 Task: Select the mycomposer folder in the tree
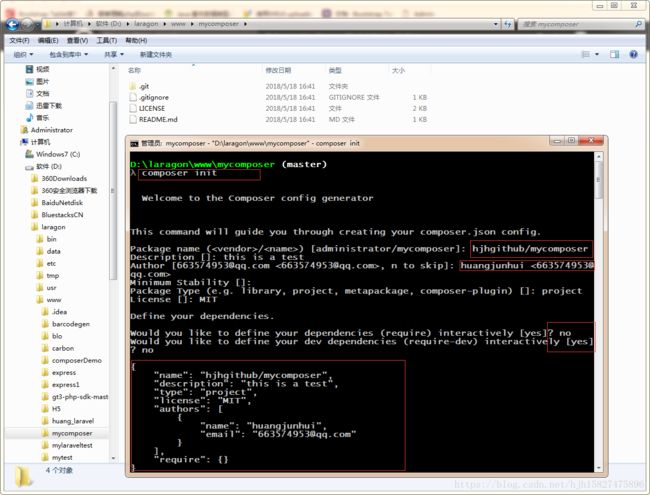tap(72, 433)
